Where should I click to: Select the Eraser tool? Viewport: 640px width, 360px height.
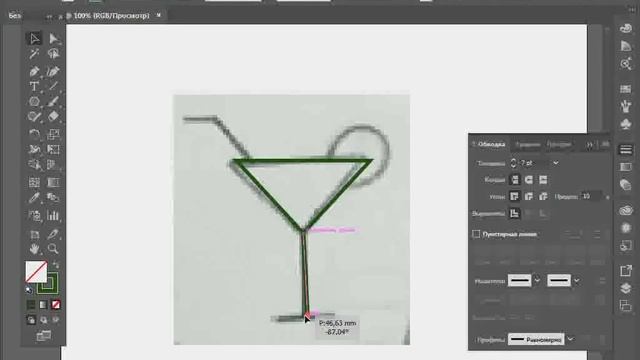click(53, 117)
